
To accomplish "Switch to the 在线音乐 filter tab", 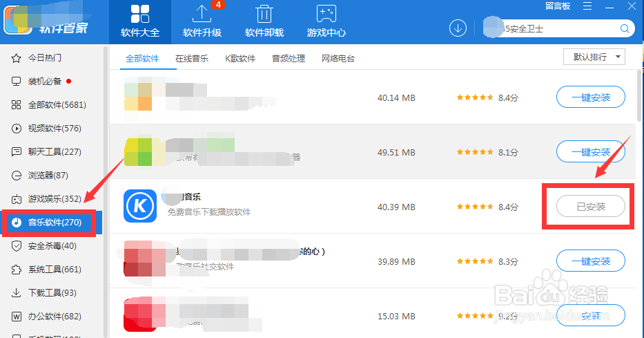I will click(192, 58).
